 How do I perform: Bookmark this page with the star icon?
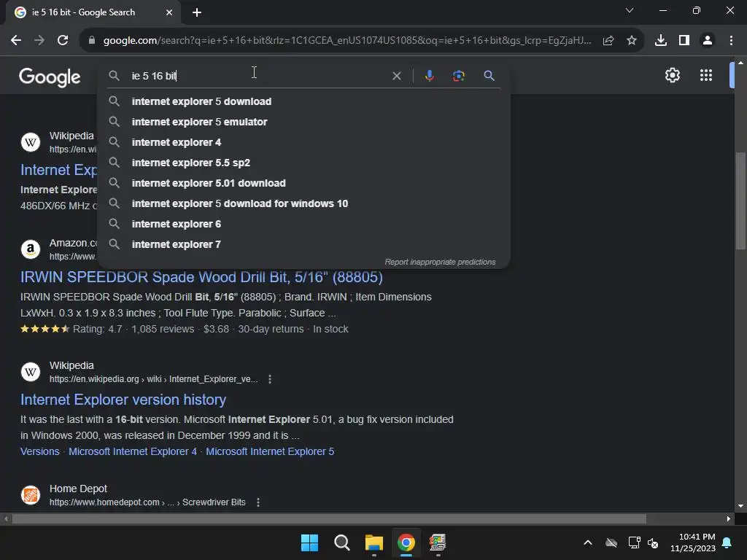[632, 41]
